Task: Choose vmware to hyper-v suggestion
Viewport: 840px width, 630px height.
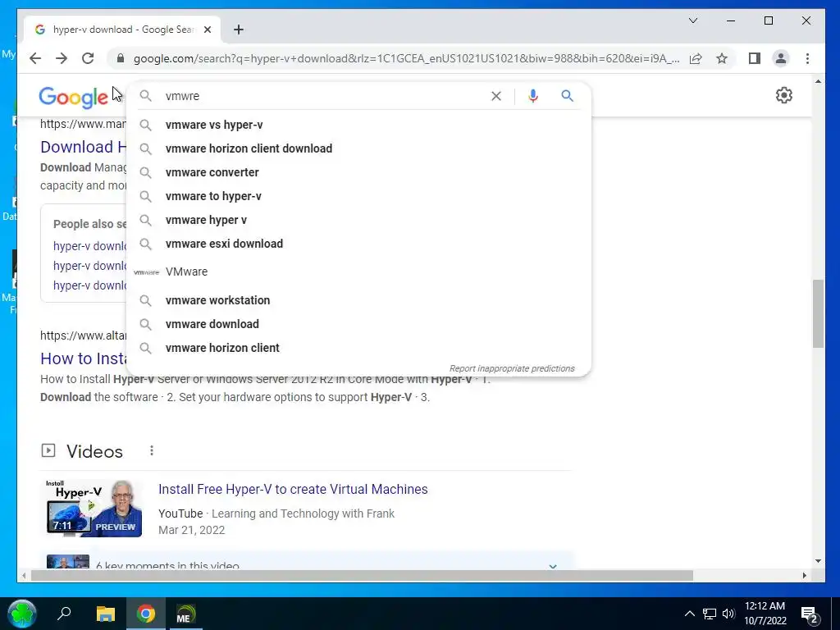Action: tap(359, 196)
